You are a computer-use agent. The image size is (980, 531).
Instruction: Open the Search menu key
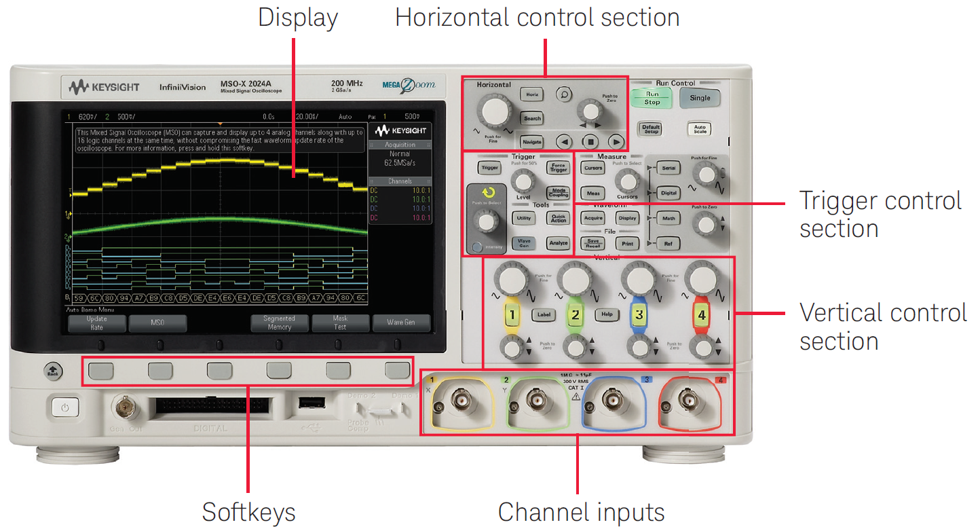pos(532,118)
